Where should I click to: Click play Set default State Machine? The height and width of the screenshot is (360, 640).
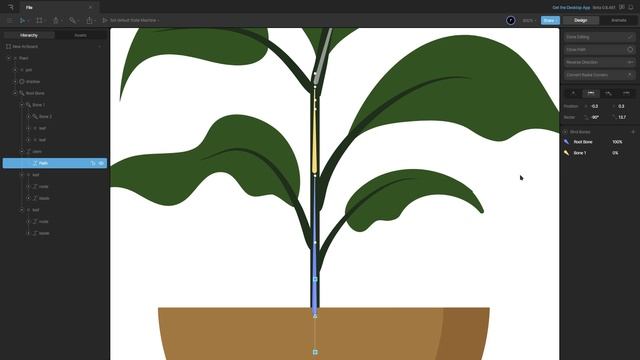click(131, 20)
